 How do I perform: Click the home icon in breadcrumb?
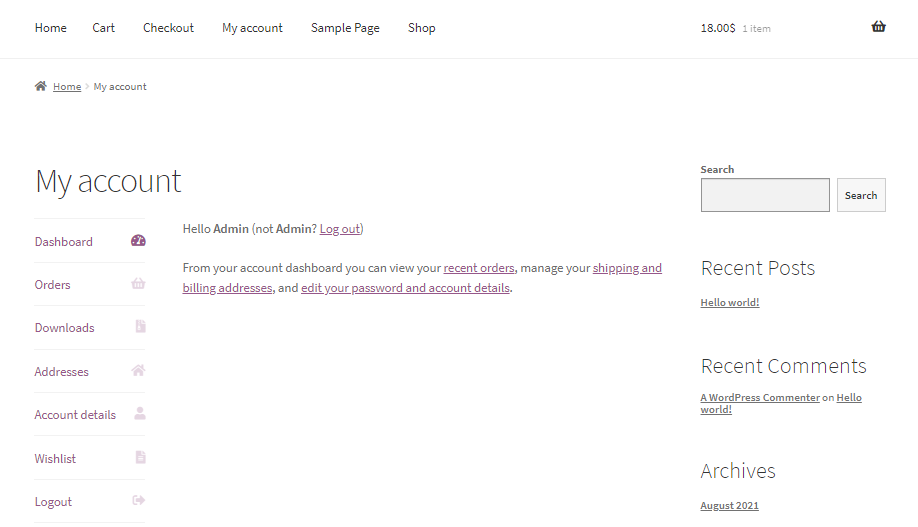click(40, 86)
